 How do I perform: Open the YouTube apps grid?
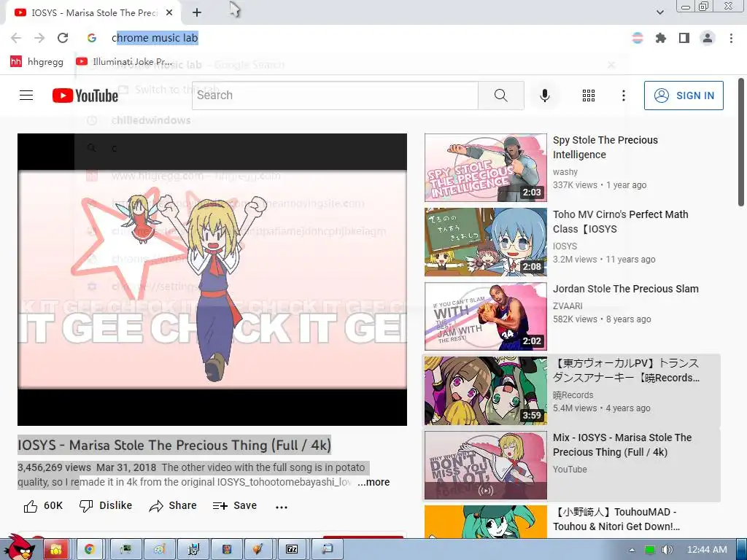point(589,96)
